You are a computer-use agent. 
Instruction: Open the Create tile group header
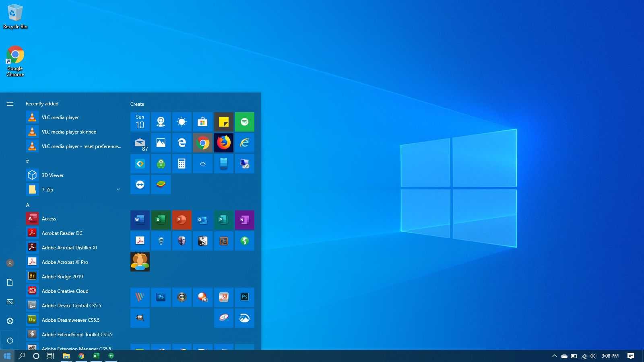pos(137,104)
